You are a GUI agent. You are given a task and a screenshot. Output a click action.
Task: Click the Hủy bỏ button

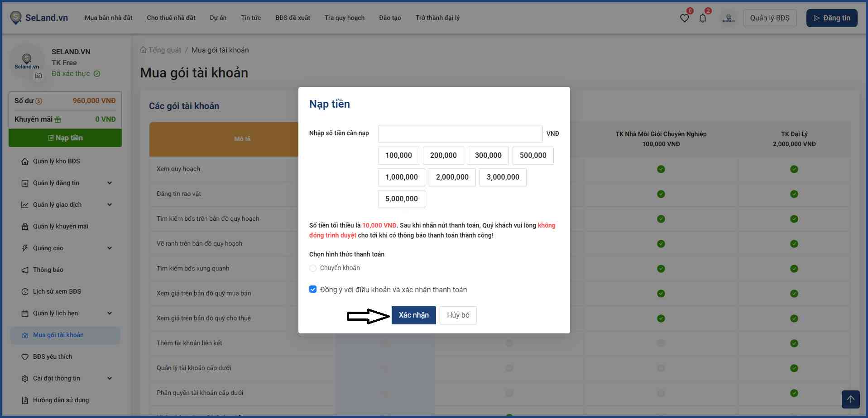pyautogui.click(x=458, y=315)
